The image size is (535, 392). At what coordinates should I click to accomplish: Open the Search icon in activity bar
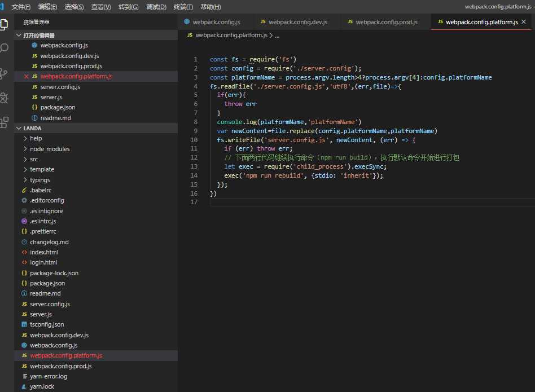(5, 49)
